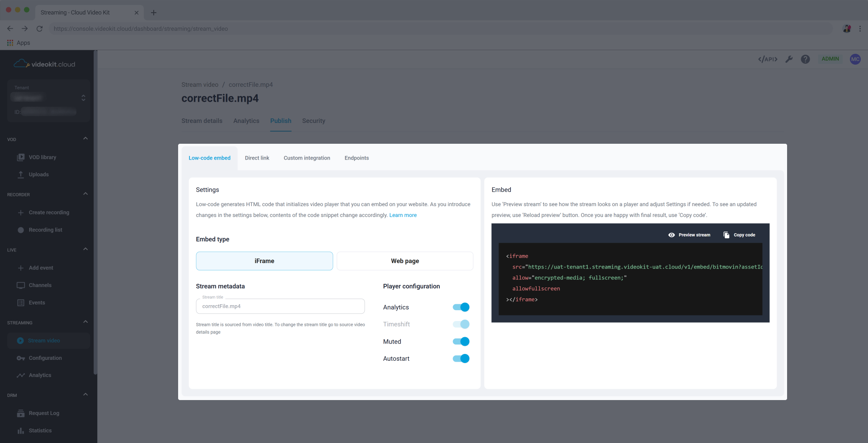
Task: Click the Stream title input field
Action: (280, 306)
